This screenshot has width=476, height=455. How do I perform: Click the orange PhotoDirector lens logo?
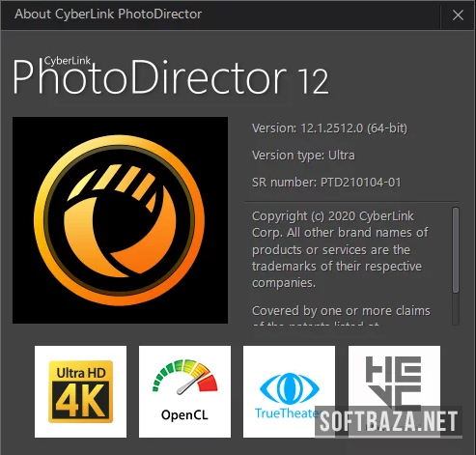120,220
